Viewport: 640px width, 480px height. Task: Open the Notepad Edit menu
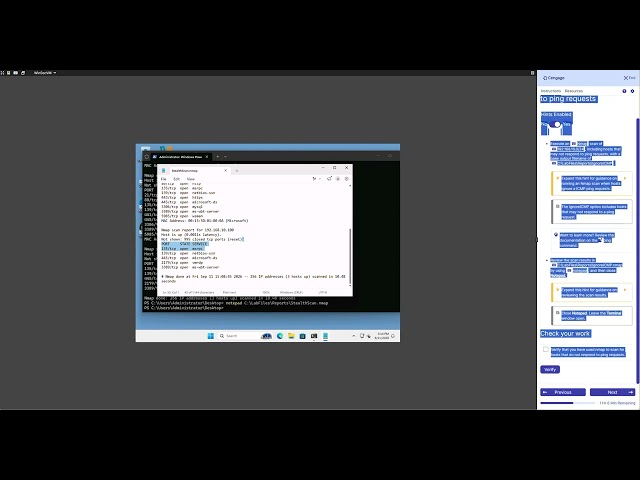click(x=176, y=179)
